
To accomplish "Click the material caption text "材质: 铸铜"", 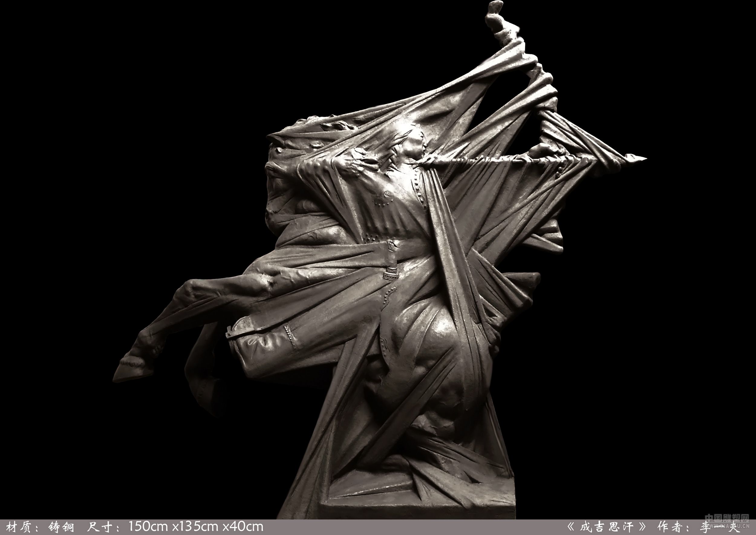I will pos(40,527).
